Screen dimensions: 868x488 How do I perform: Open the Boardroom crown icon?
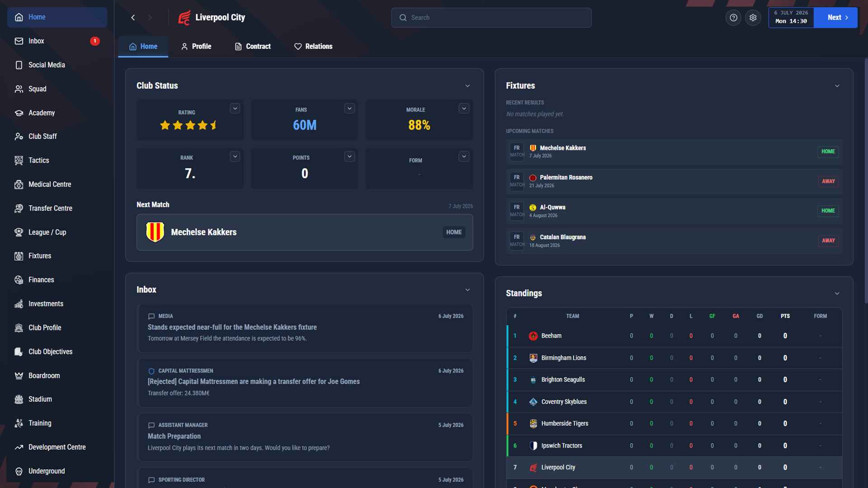[19, 375]
